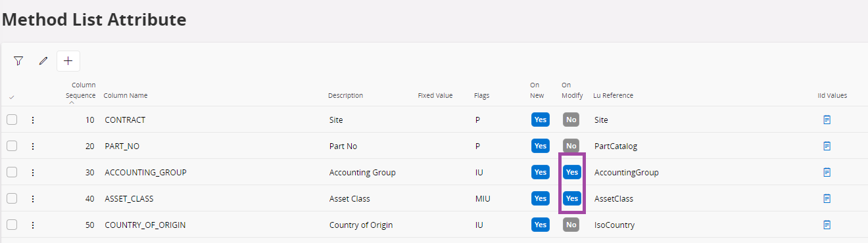The height and width of the screenshot is (243, 868).
Task: Sort by Column Sequence header
Action: click(x=81, y=90)
